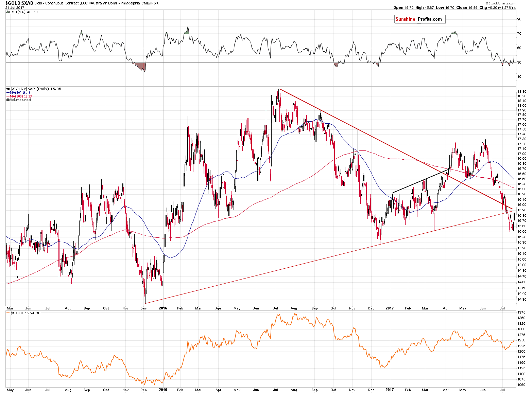Image resolution: width=532 pixels, height=393 pixels.
Task: Click the RSI axis label 70
Action: (x=519, y=34)
